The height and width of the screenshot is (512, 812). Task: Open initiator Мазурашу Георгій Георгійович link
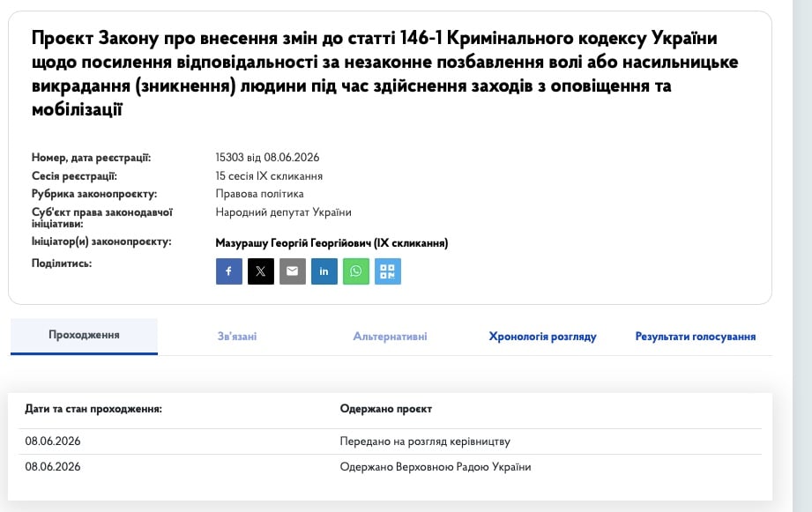pos(332,243)
